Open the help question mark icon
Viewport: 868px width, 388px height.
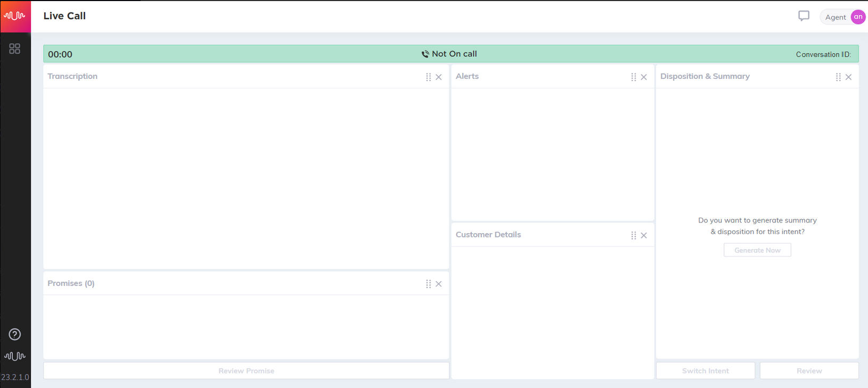point(15,334)
